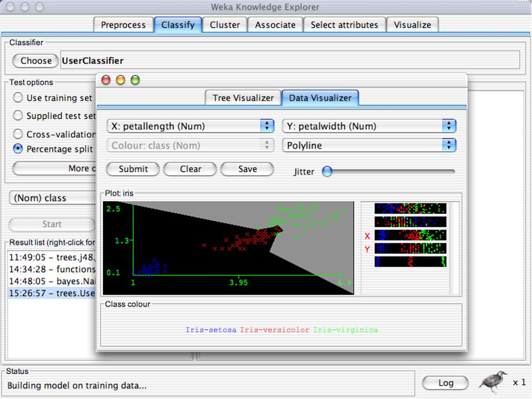Click the Jitter slider handle

pyautogui.click(x=327, y=171)
